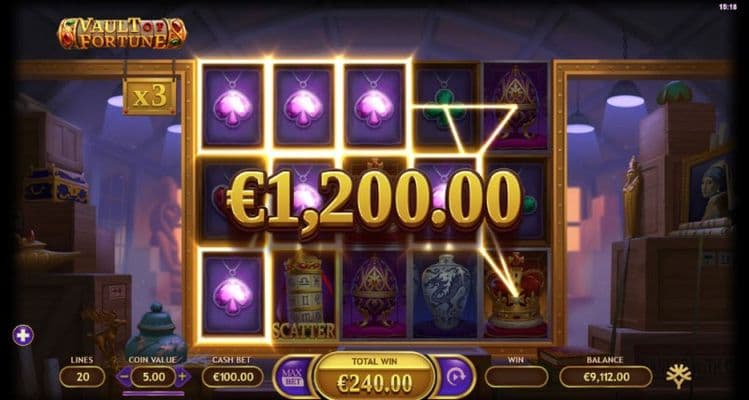The height and width of the screenshot is (400, 749).
Task: Click the blue dragon vase symbol
Action: point(445,294)
